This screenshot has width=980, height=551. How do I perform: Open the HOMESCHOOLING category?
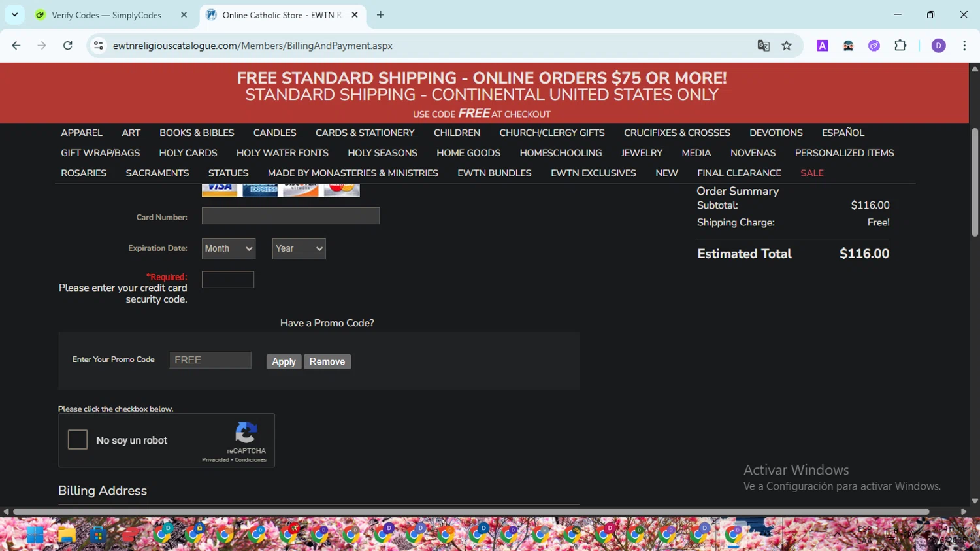561,153
